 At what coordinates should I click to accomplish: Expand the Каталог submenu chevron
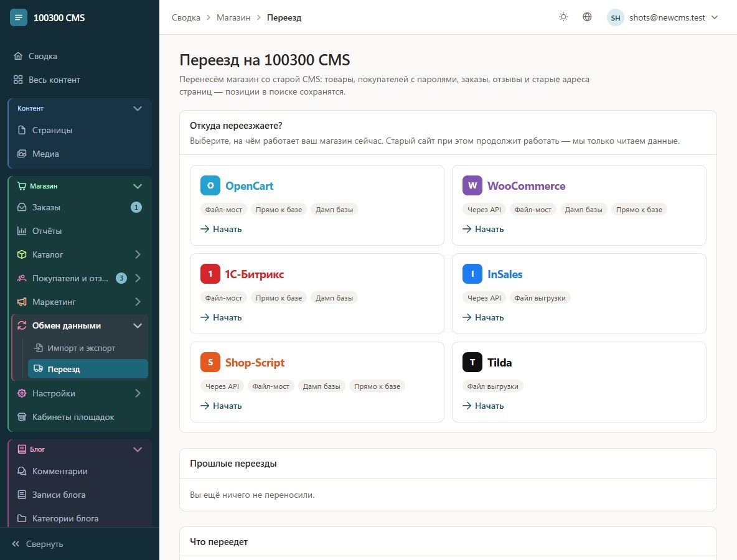click(x=137, y=254)
